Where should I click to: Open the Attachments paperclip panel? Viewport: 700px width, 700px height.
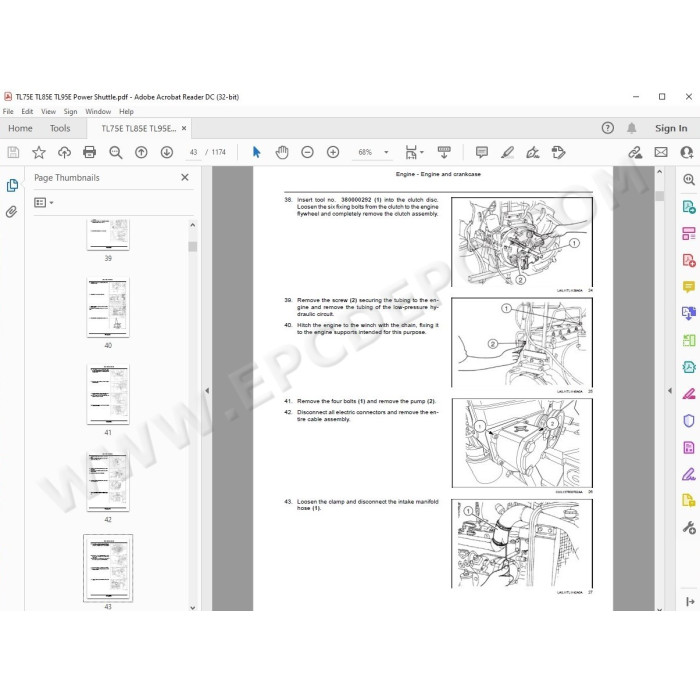(12, 212)
